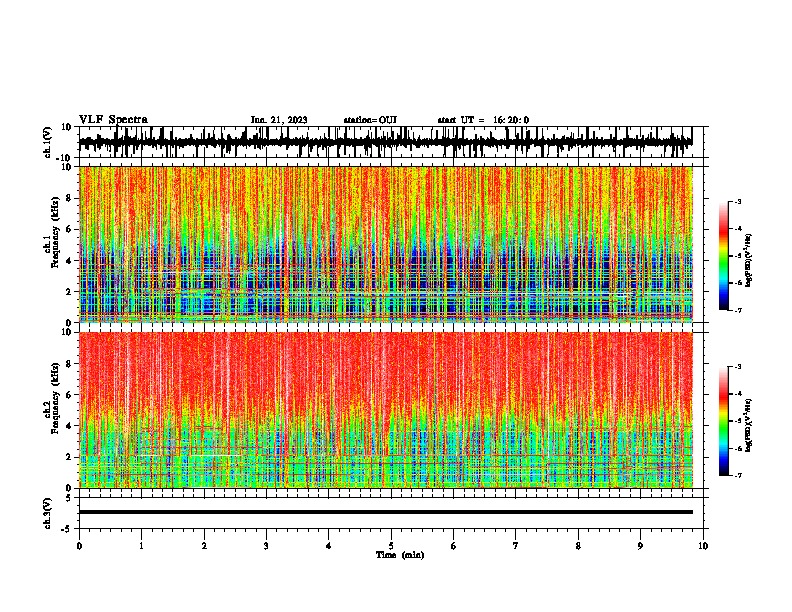
Task: Select the date label "Jan. 21, 2023"
Action: (x=279, y=120)
